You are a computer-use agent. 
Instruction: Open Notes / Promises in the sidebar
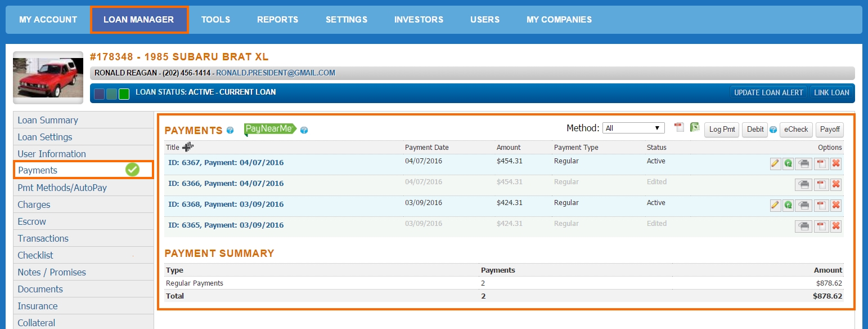(83, 272)
